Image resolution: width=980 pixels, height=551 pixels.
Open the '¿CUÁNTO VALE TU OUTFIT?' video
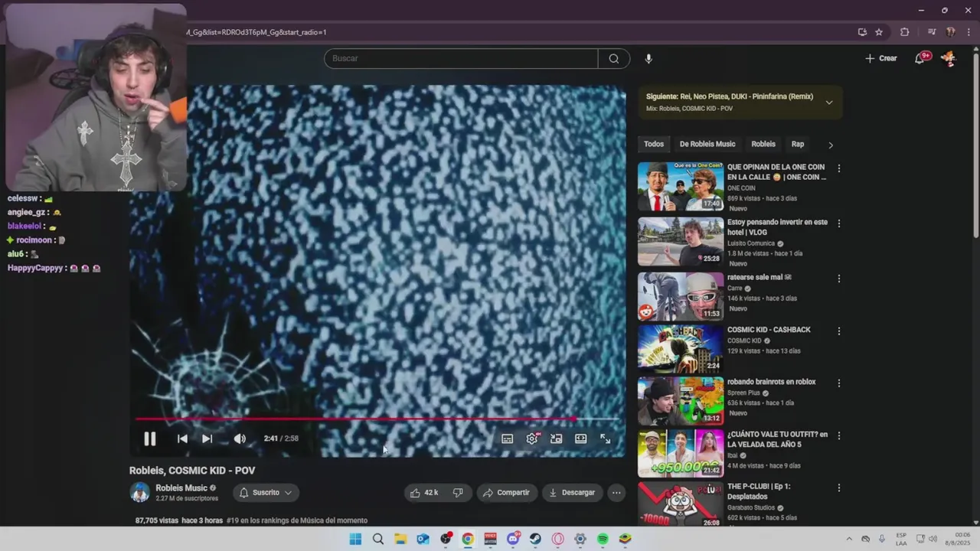pos(681,453)
